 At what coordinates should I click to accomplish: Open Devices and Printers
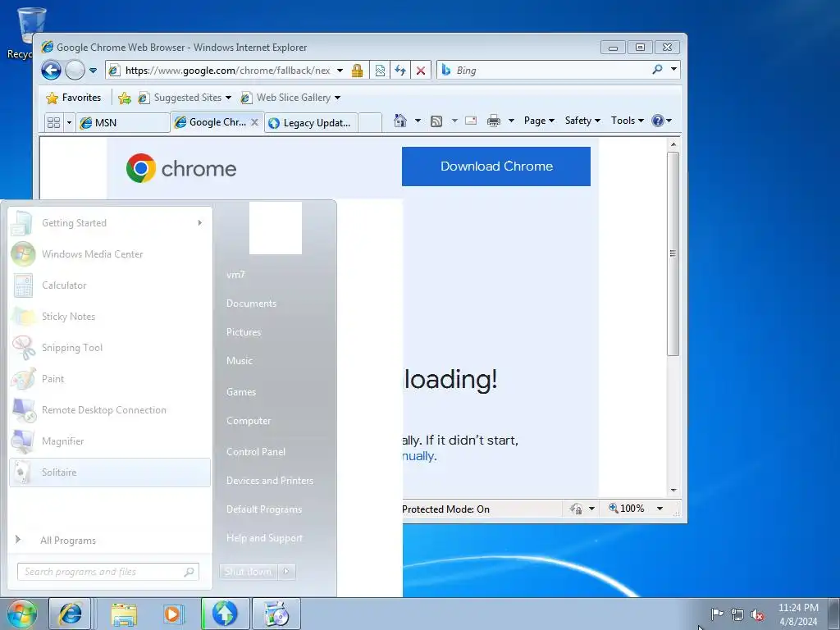click(269, 481)
